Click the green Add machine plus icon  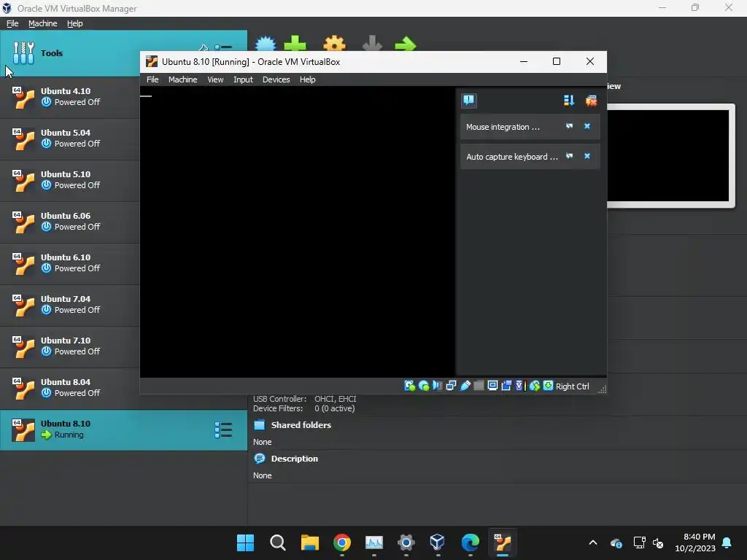pyautogui.click(x=295, y=43)
